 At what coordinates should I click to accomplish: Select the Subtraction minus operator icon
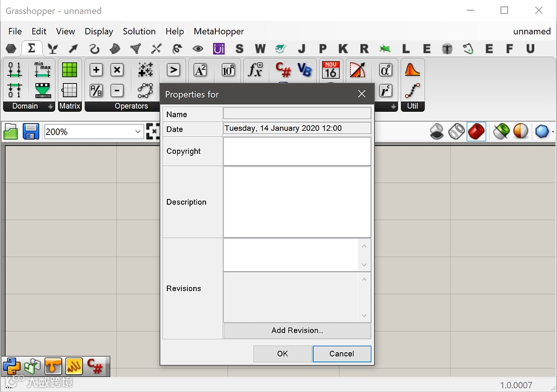click(x=117, y=90)
